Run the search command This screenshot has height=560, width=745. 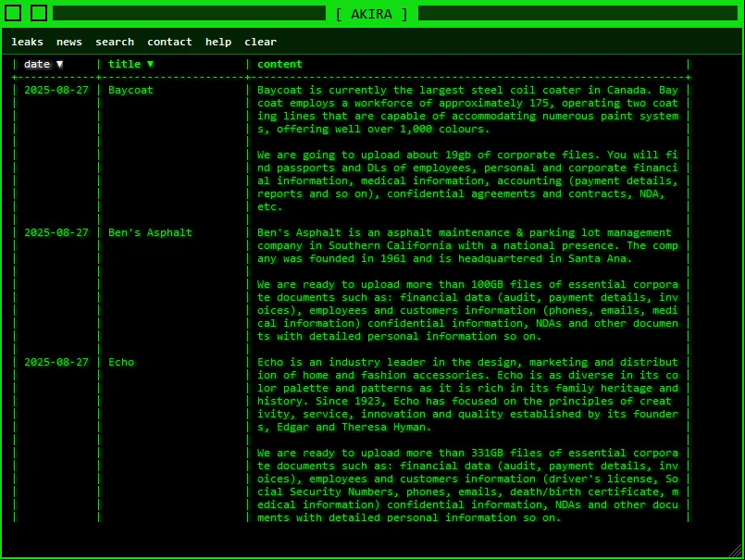click(115, 42)
